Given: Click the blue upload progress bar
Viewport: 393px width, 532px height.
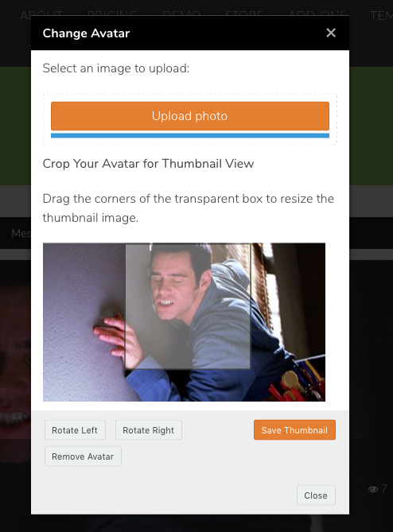Looking at the screenshot, I should click(190, 135).
